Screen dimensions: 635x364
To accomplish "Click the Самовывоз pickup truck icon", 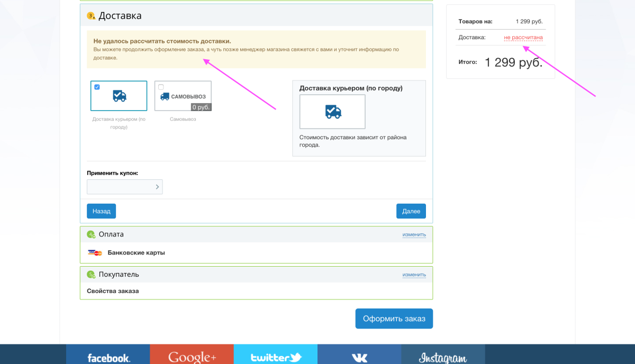I will point(165,96).
